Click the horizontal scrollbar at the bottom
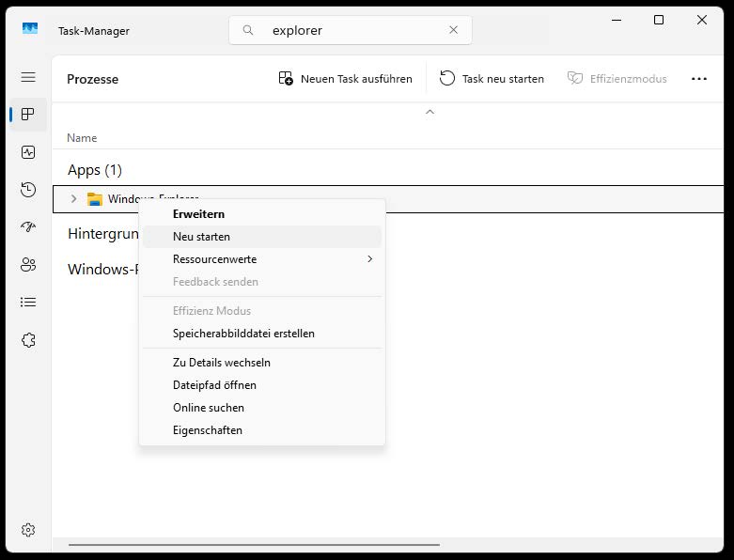Image resolution: width=734 pixels, height=560 pixels. click(x=254, y=545)
